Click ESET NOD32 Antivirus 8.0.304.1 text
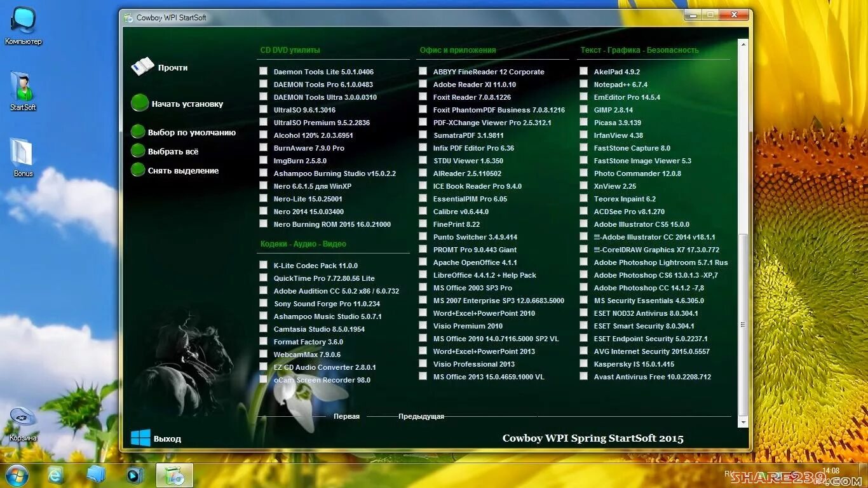This screenshot has height=488, width=868. click(x=646, y=313)
